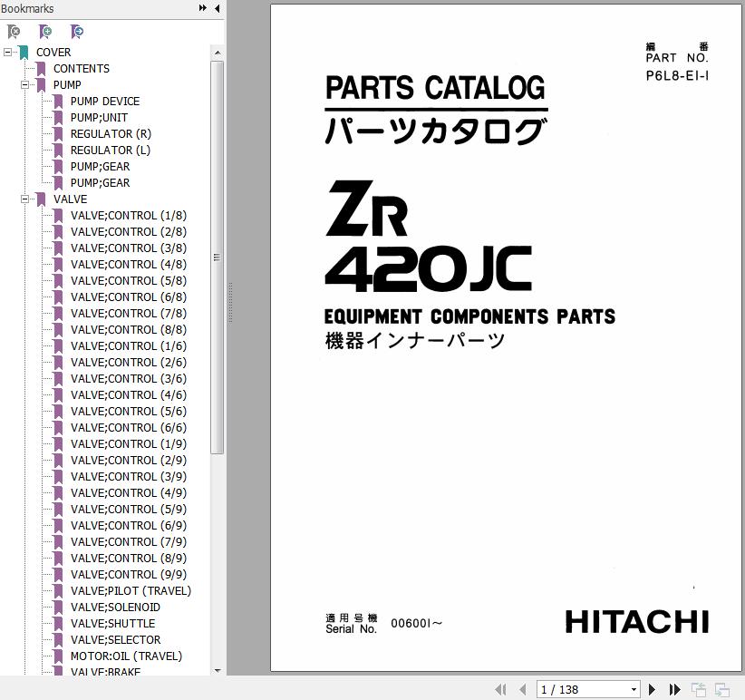Screen dimensions: 745x700
Task: Click the bookmarks scrollbar up arrow
Action: point(218,53)
